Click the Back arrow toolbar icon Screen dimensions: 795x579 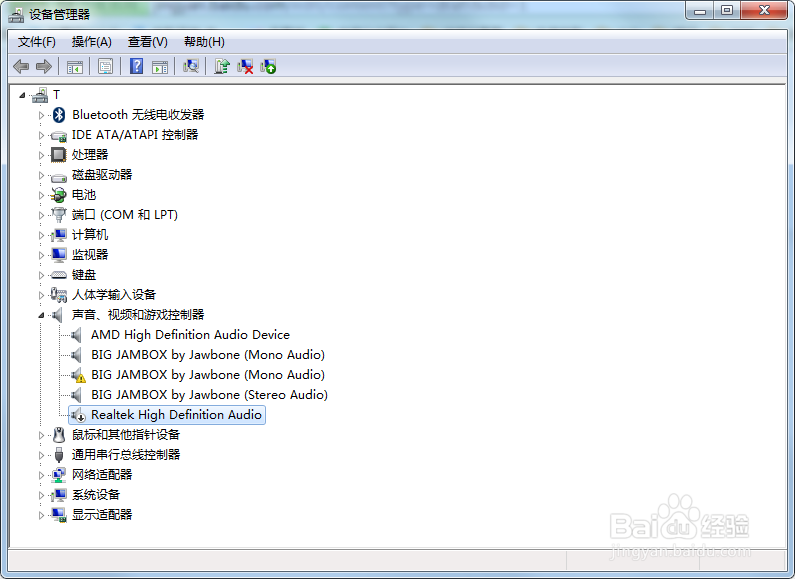21,66
